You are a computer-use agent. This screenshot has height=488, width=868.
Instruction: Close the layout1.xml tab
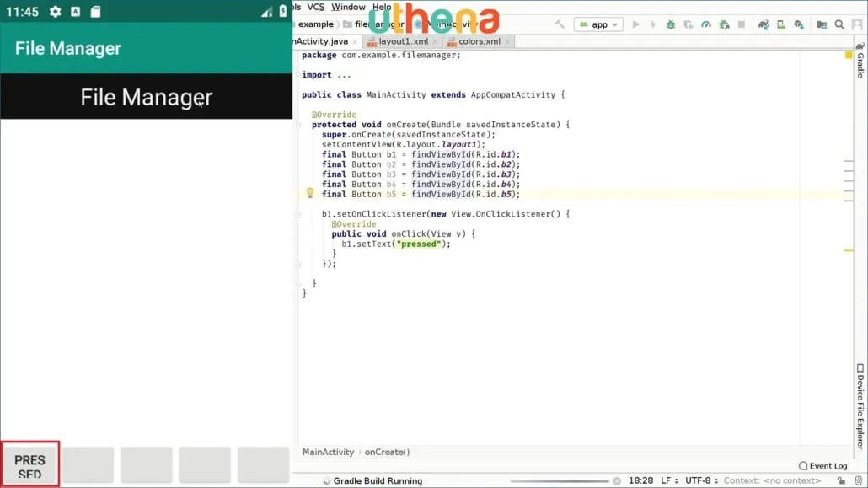[435, 42]
